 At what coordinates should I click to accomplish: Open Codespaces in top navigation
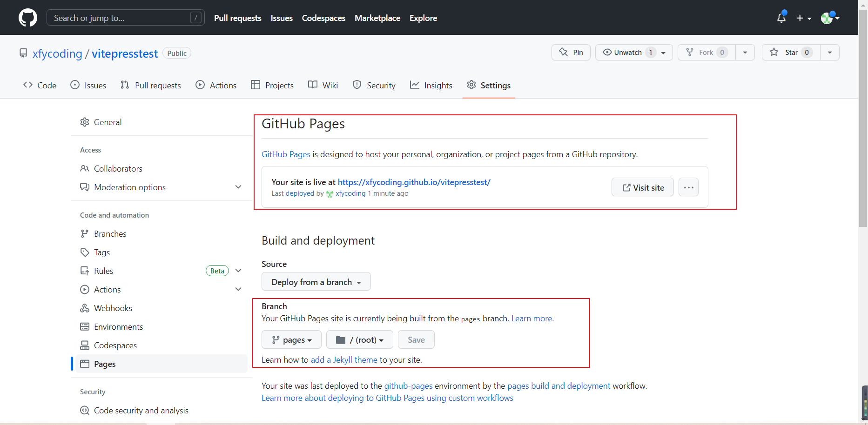point(323,18)
